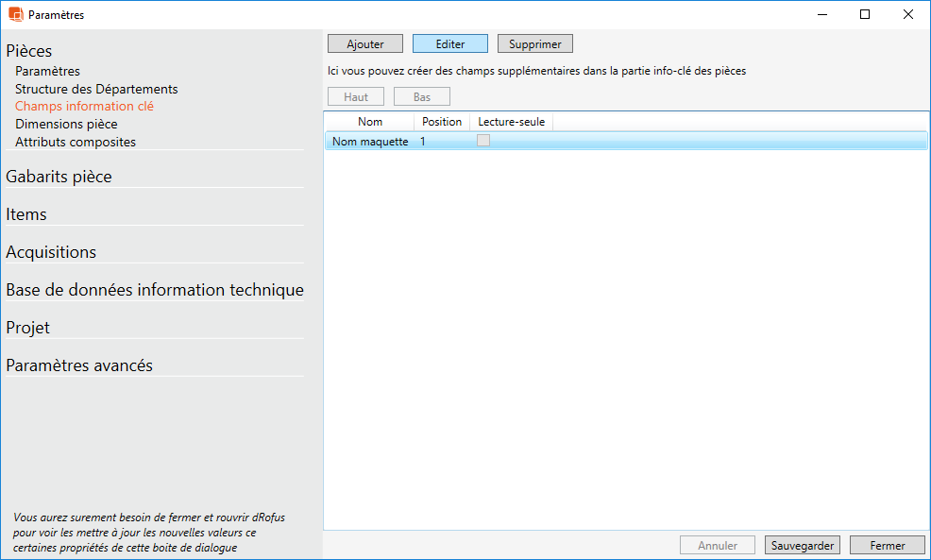
Task: Close dialog using Fermer button
Action: click(x=888, y=545)
